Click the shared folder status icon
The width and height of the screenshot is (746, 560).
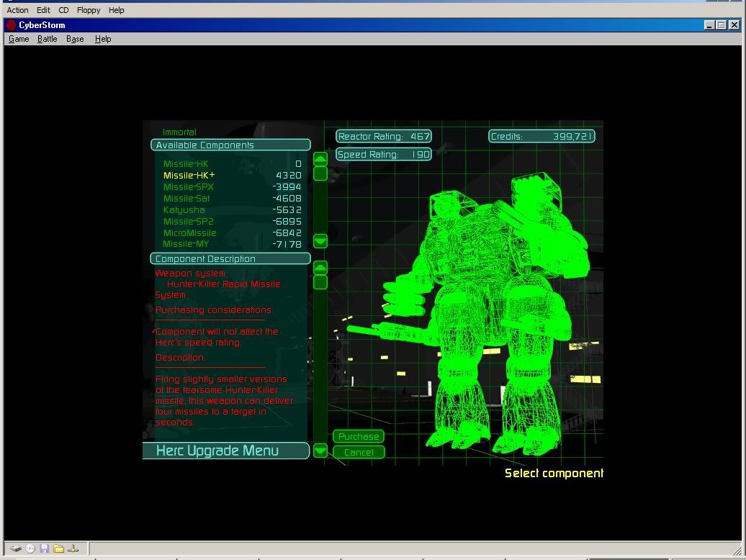[59, 548]
